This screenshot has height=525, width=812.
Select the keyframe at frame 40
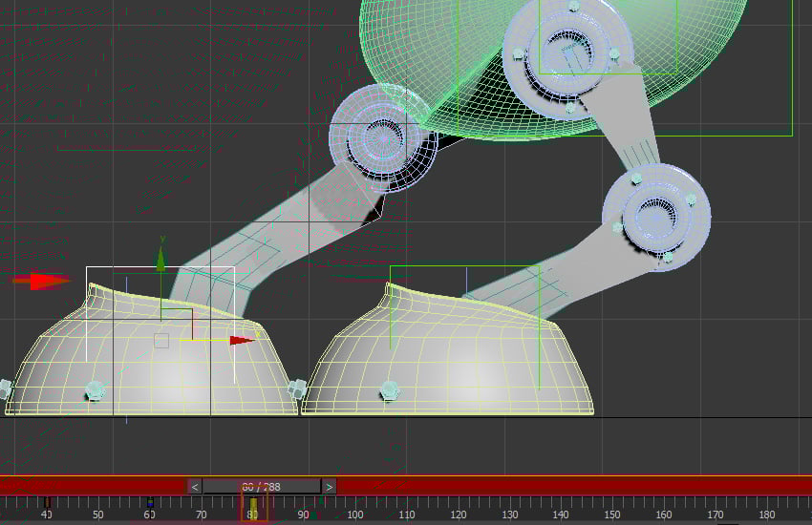(x=47, y=502)
